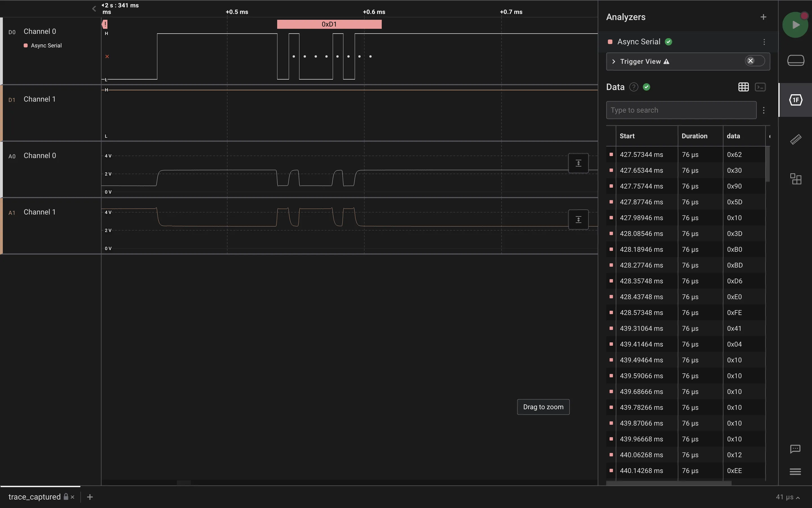Collapse channel labels with left chevron
Viewport: 812px width, 508px height.
pyautogui.click(x=94, y=9)
